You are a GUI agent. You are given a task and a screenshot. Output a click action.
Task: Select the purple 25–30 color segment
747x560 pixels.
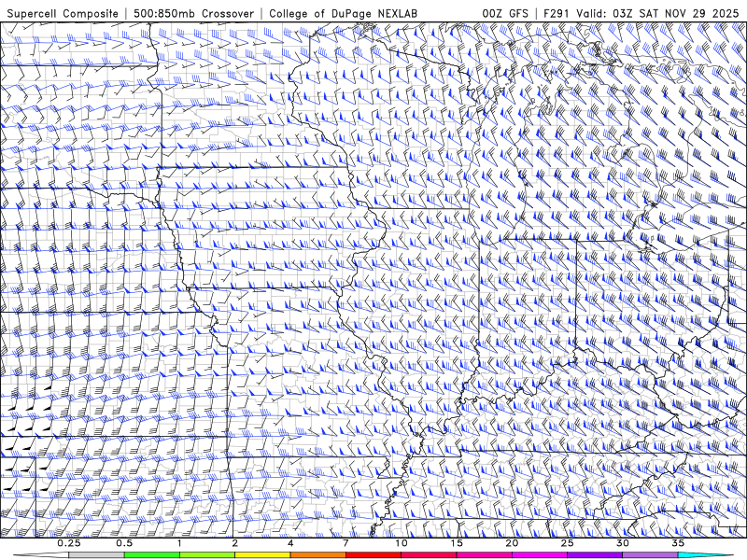(x=595, y=555)
